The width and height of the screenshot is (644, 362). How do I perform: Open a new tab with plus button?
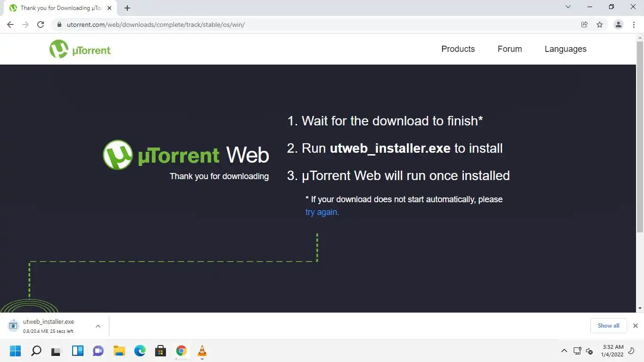point(127,8)
